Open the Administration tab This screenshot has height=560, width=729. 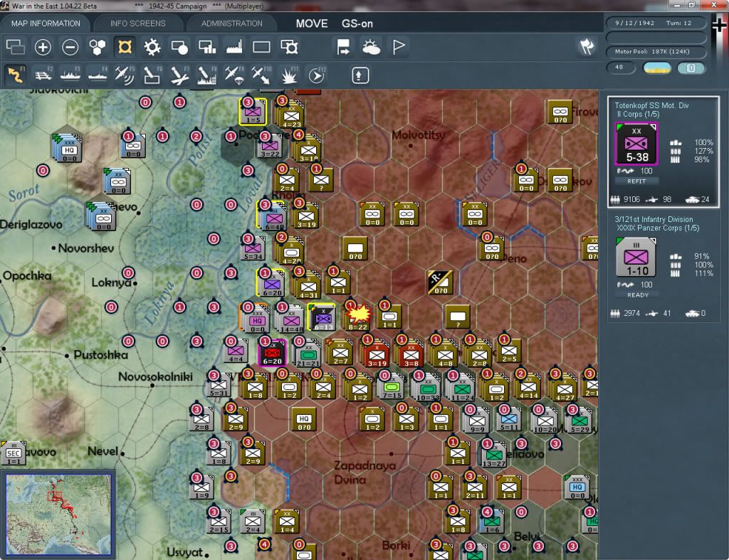click(231, 23)
